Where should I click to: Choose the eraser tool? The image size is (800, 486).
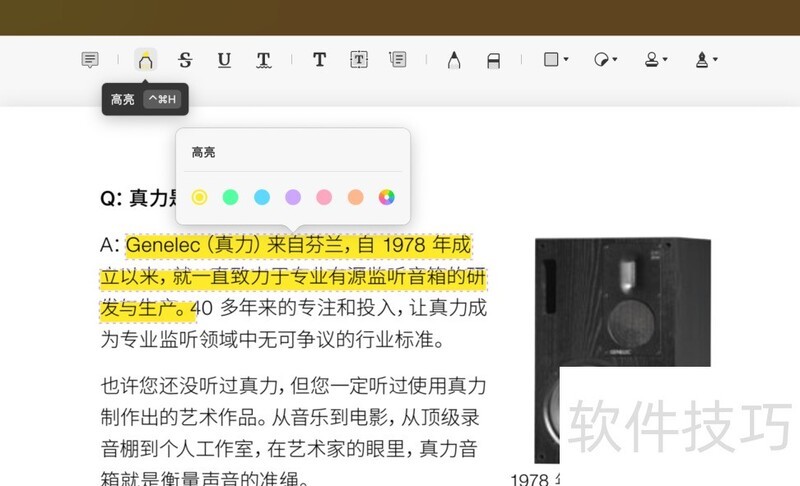click(x=493, y=60)
